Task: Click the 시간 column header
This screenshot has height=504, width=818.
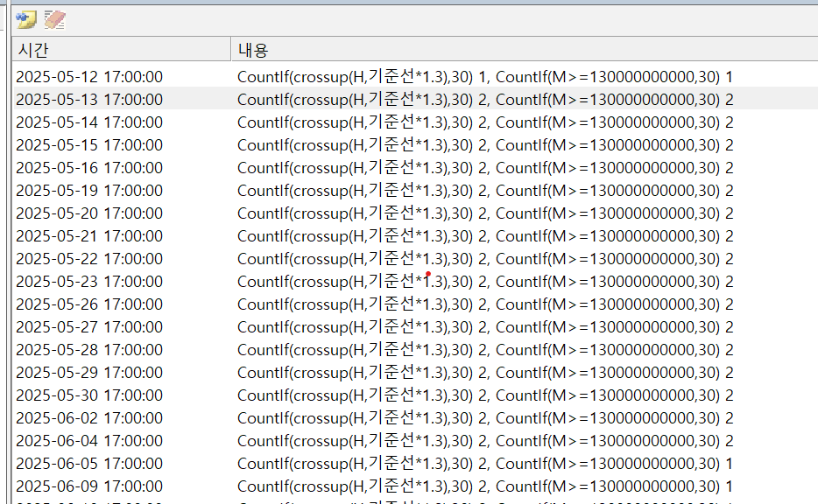Action: (x=35, y=50)
